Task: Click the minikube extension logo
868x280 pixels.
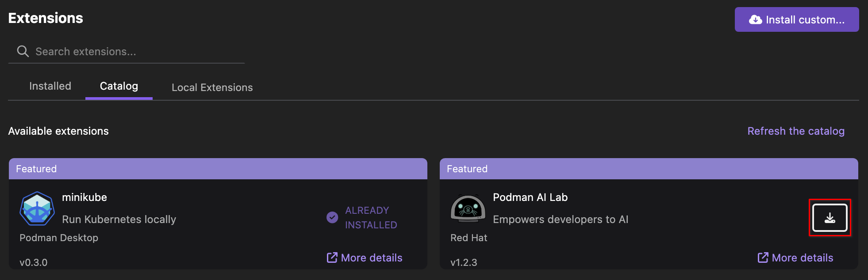Action: tap(38, 208)
